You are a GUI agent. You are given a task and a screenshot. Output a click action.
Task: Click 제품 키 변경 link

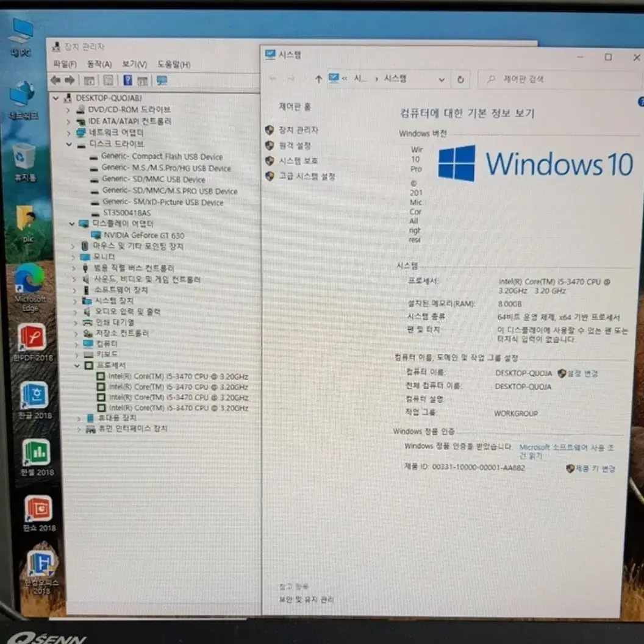595,468
